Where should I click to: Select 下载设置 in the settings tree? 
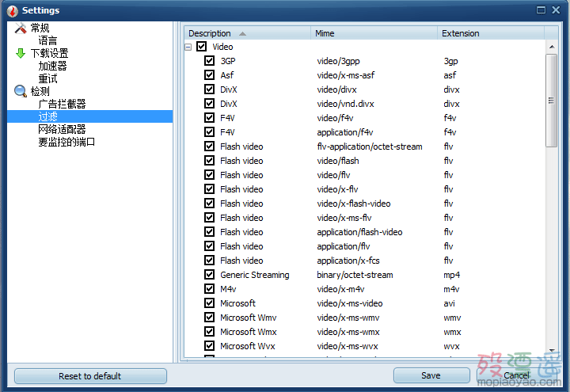coord(49,54)
